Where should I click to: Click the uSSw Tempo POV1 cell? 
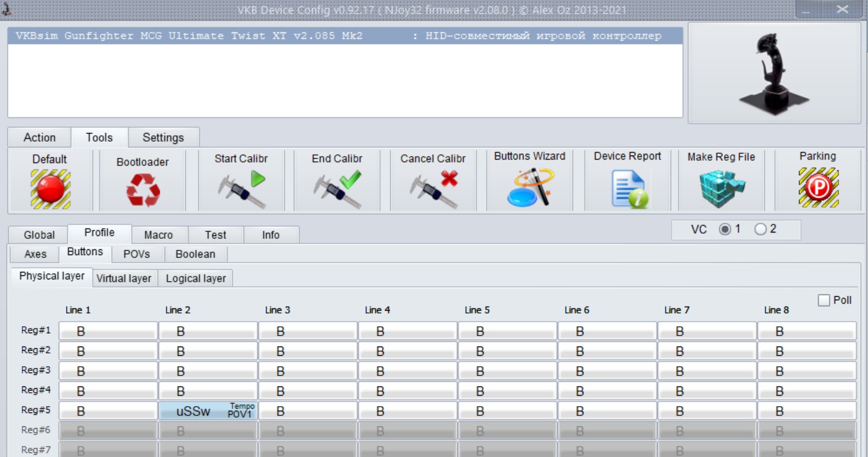point(208,411)
